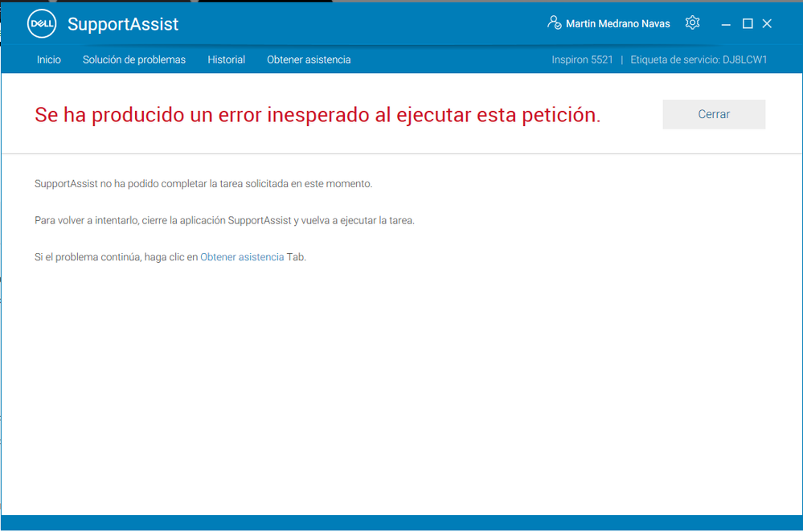Switch to Solución de problemas tab
The width and height of the screenshot is (803, 532).
(134, 59)
